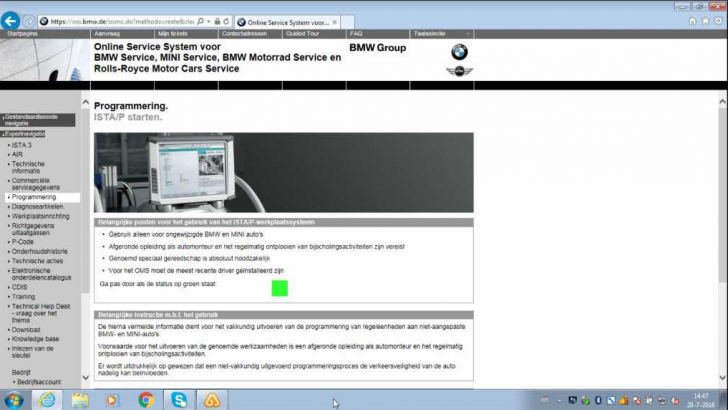The height and width of the screenshot is (410, 728).
Task: Click the MINI wings logo
Action: pos(459,72)
